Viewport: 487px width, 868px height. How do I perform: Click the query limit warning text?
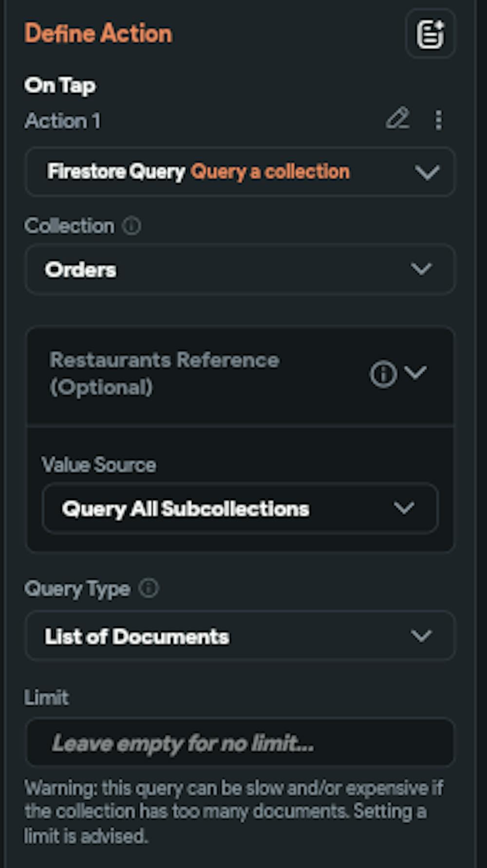(234, 811)
